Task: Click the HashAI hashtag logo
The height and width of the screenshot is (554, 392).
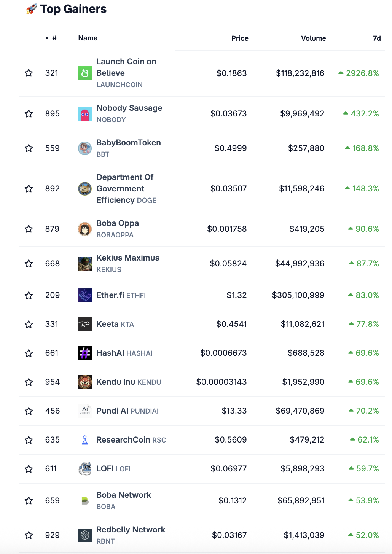Action: click(x=85, y=353)
